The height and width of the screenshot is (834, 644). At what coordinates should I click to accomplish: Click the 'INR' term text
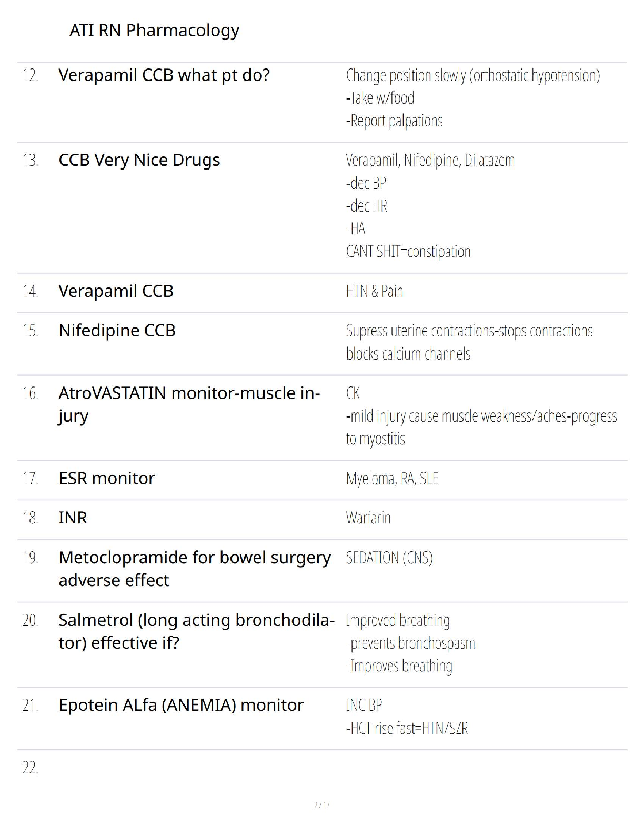point(73,518)
